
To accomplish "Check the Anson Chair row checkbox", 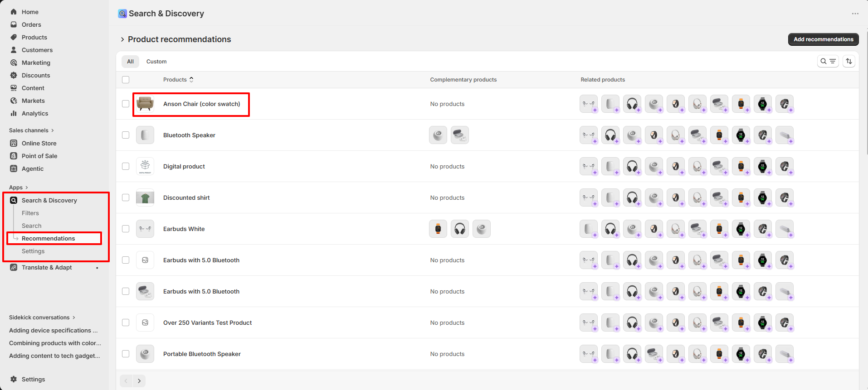I will (126, 104).
